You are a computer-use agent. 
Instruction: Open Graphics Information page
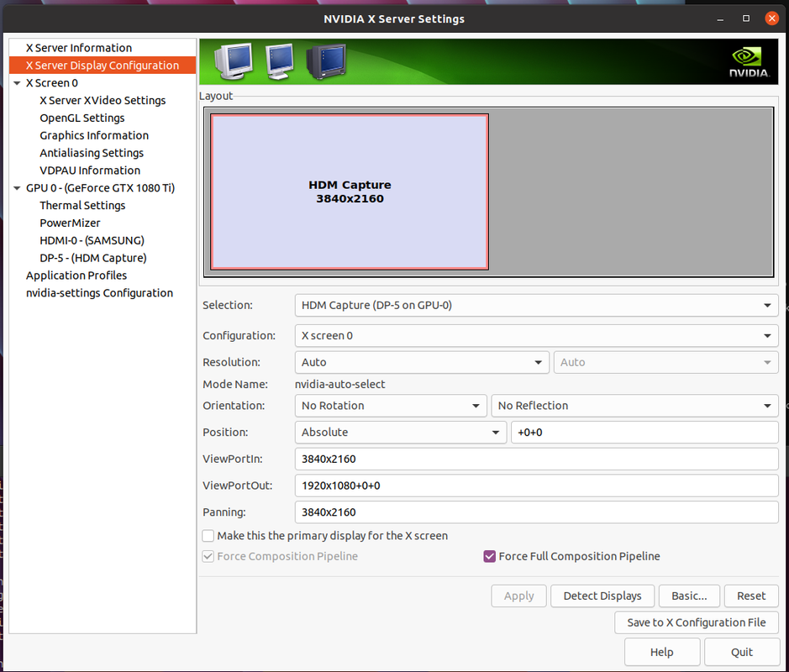(x=94, y=135)
